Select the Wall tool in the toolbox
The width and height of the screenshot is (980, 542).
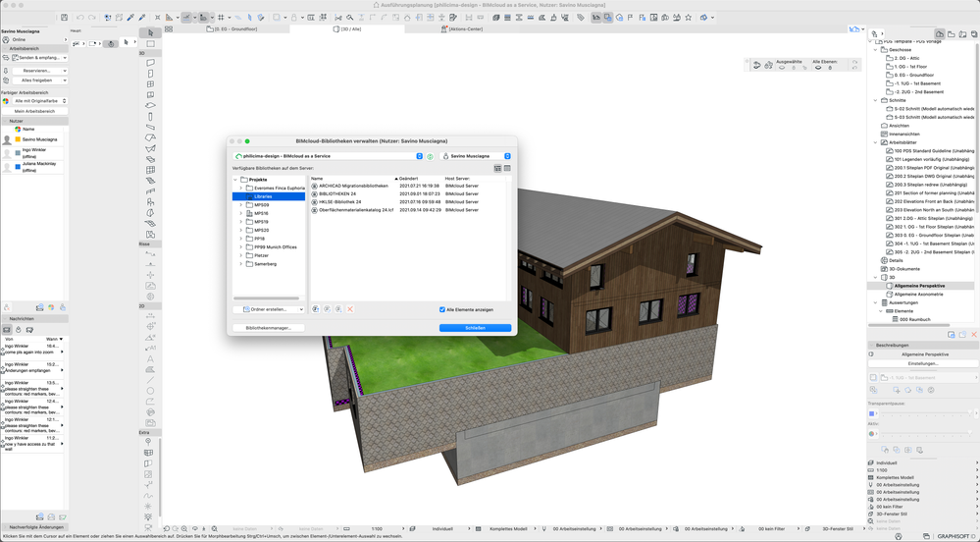pyautogui.click(x=150, y=63)
